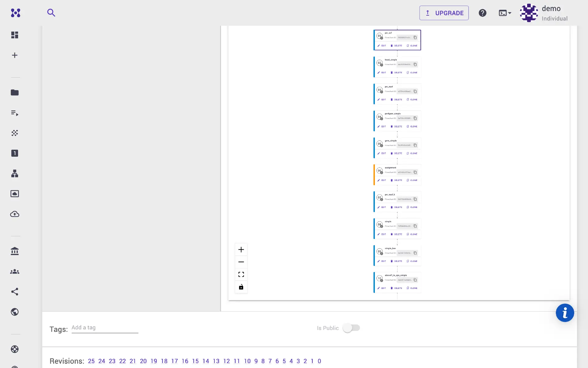Zoom out of the flowchart canvas
The image size is (588, 368).
241,262
